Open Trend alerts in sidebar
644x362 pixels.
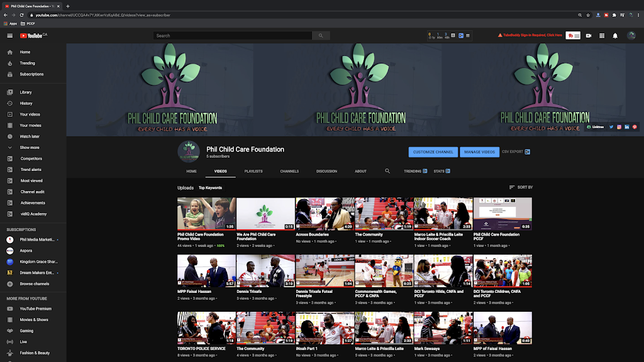click(33, 170)
